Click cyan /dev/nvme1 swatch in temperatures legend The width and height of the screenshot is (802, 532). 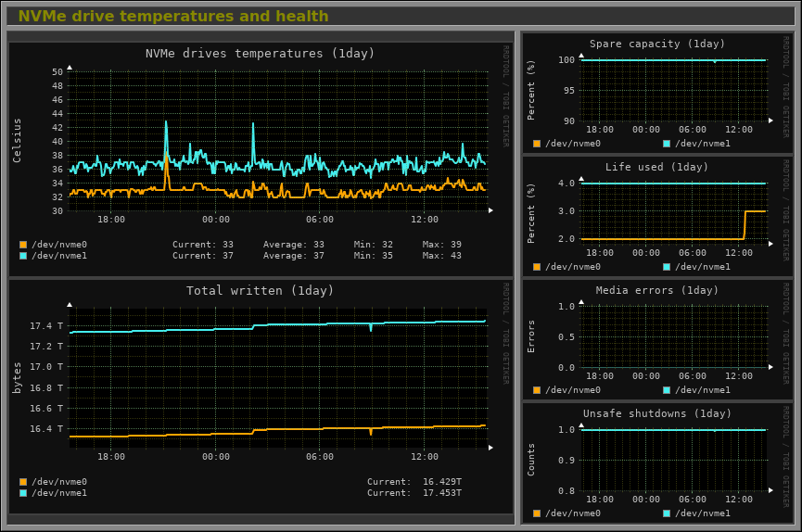(23, 256)
